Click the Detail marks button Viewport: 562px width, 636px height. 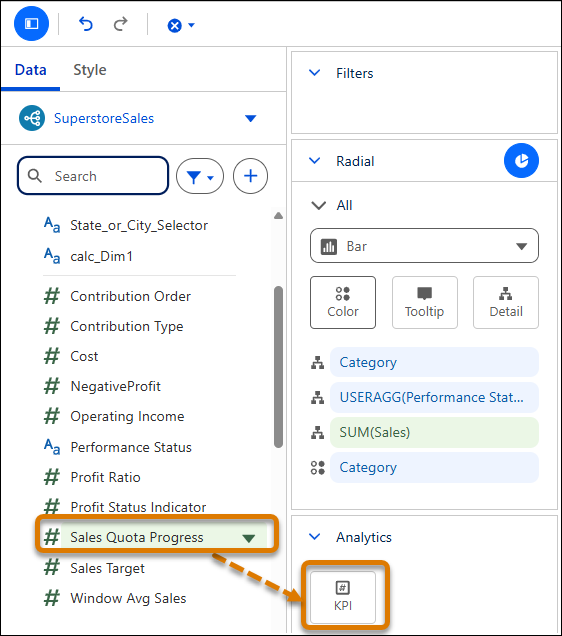coord(506,303)
